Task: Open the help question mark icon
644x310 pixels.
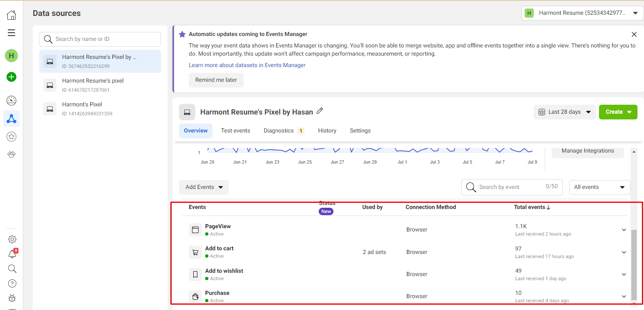Action: pos(12,283)
